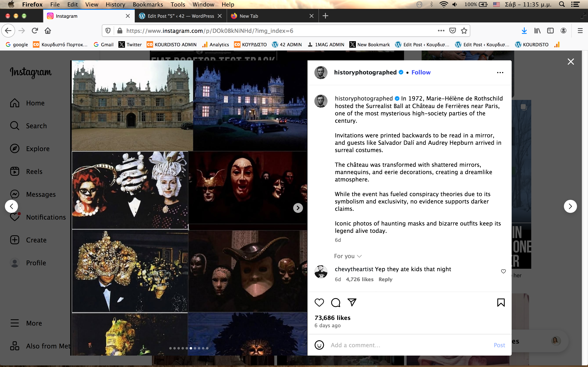Save post with bookmark icon
The height and width of the screenshot is (367, 588).
click(501, 302)
